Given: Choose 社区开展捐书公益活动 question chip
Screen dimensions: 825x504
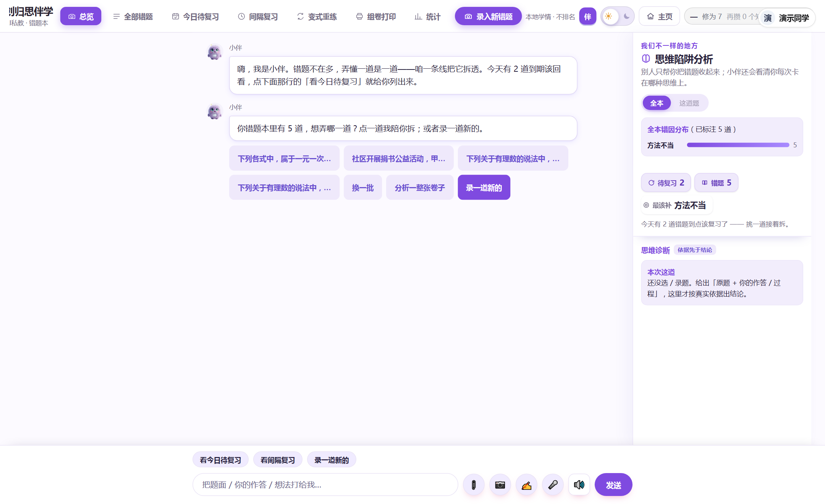Looking at the screenshot, I should coord(398,158).
